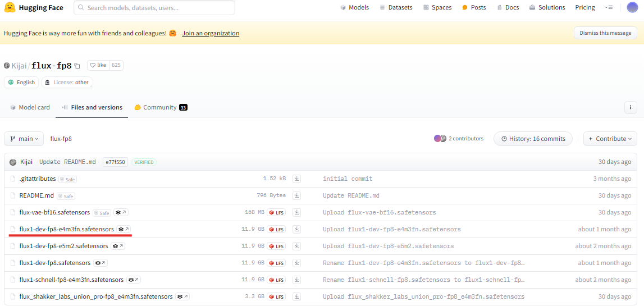The width and height of the screenshot is (644, 306).
Task: Click the flux-fp8 breadcrumb path
Action: click(61, 139)
